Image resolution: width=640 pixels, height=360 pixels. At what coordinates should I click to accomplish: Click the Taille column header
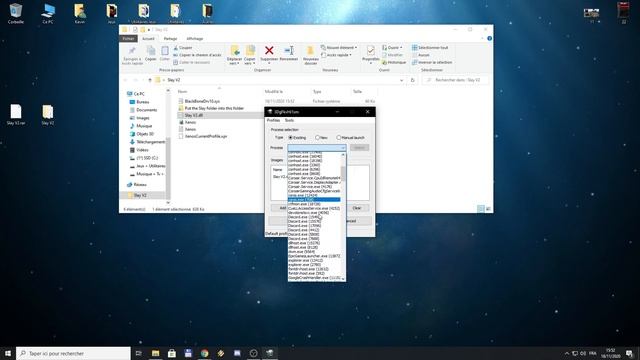tap(358, 91)
